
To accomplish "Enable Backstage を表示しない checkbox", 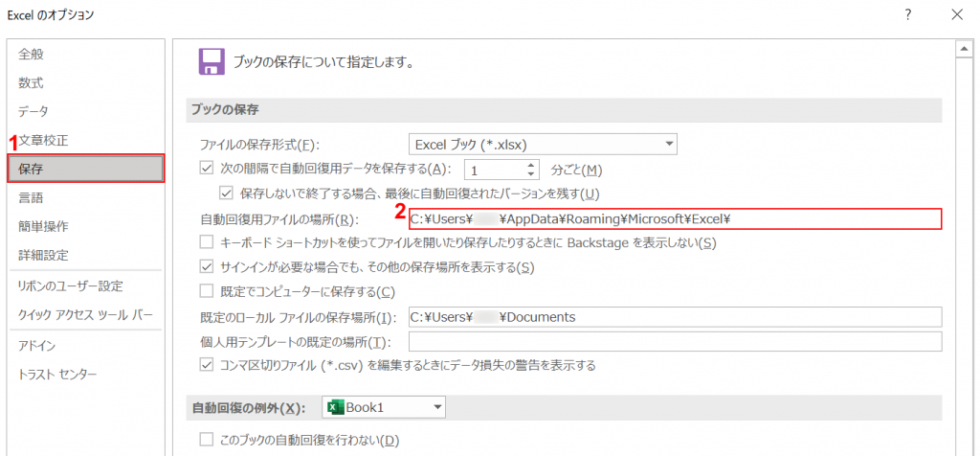I will 206,242.
